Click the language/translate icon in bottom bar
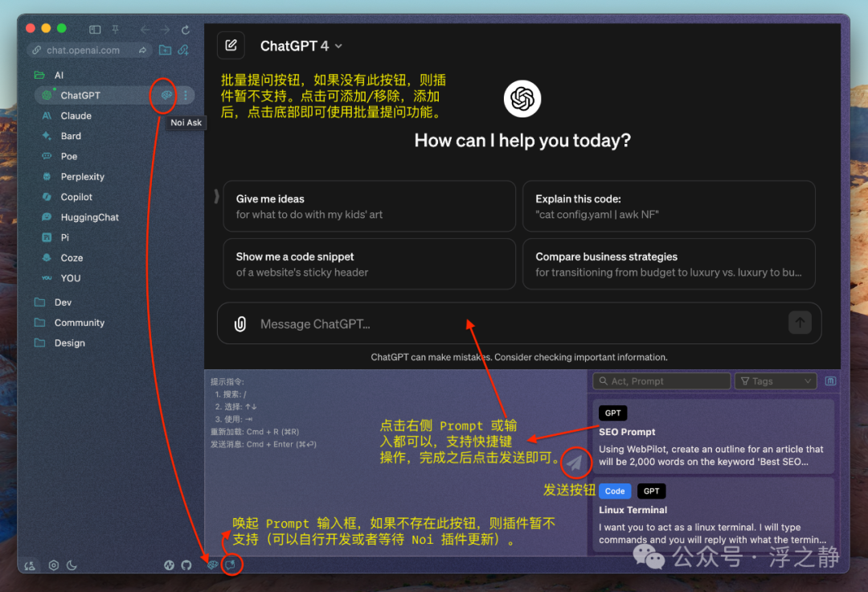 pos(30,565)
